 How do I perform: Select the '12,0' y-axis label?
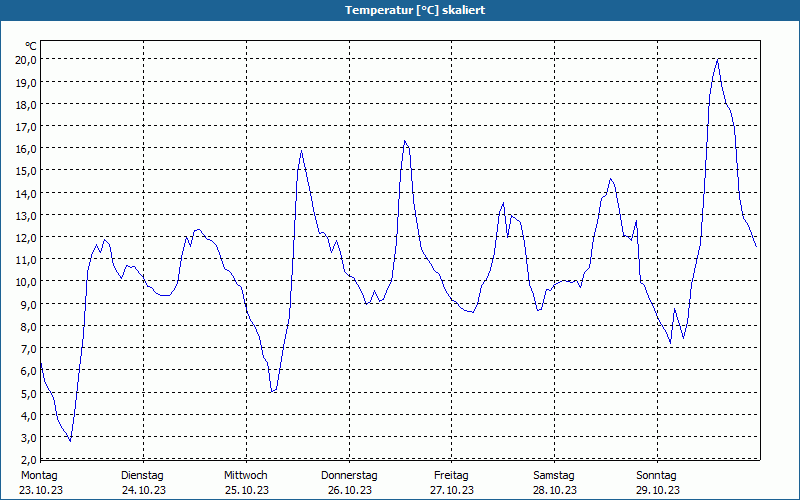point(26,238)
